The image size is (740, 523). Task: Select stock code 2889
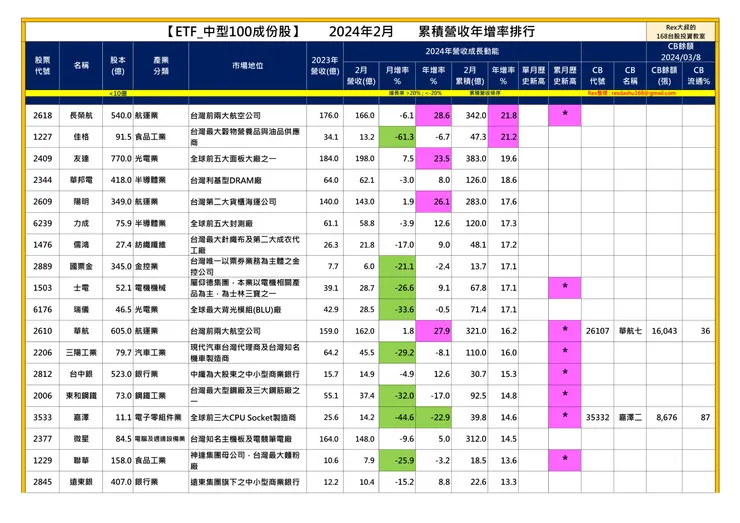(x=42, y=267)
